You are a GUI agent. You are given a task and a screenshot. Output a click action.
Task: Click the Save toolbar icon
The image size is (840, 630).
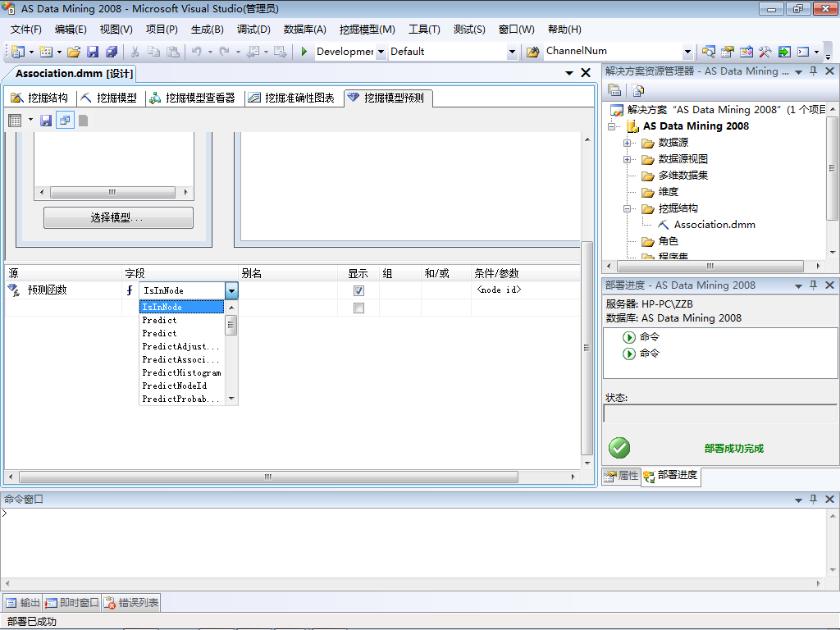[x=93, y=52]
